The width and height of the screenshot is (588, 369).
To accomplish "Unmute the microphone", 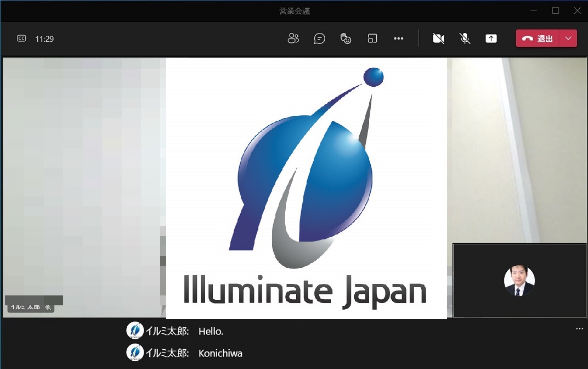I will point(465,38).
